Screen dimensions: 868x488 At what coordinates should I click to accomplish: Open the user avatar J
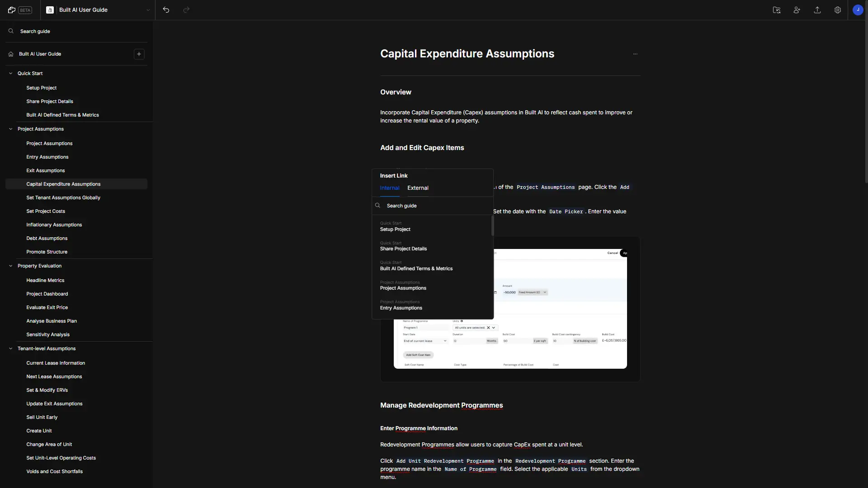(858, 10)
